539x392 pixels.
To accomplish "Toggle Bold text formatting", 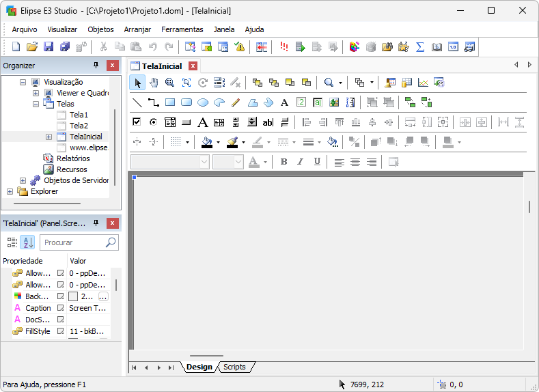I will tap(284, 162).
